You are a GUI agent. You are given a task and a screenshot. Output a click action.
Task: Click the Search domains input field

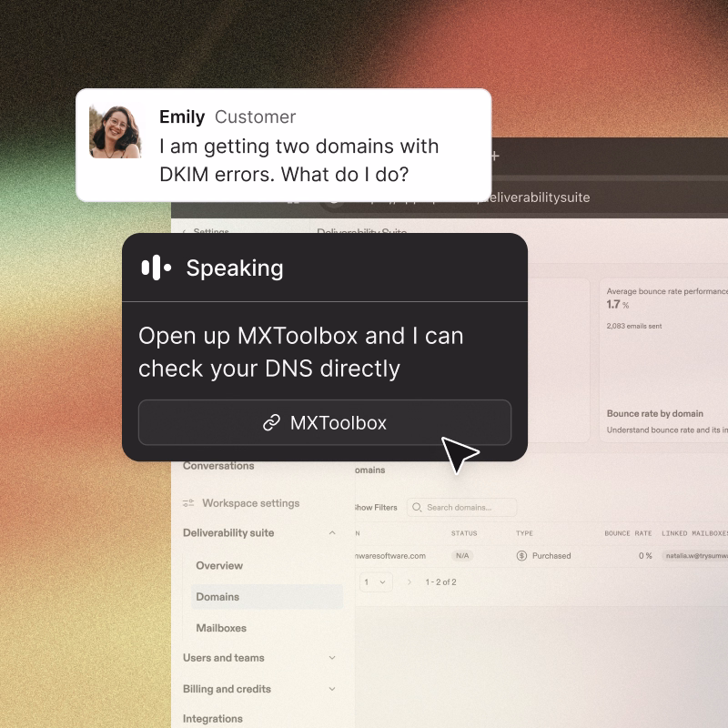pyautogui.click(x=461, y=508)
